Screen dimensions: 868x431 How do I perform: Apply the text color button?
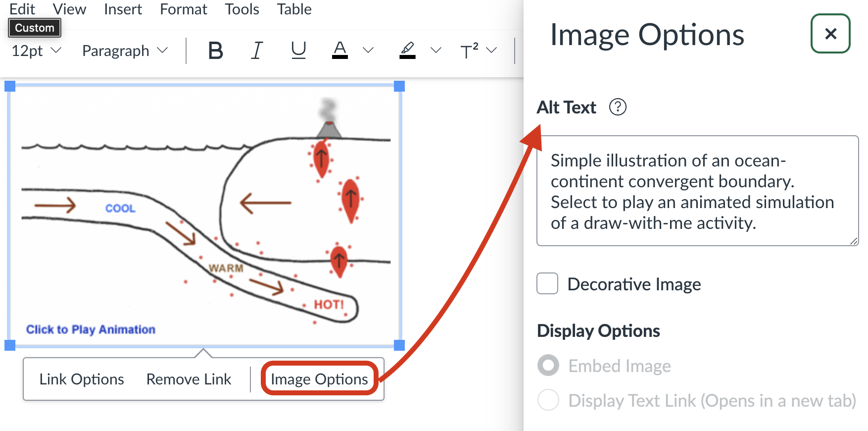[339, 51]
